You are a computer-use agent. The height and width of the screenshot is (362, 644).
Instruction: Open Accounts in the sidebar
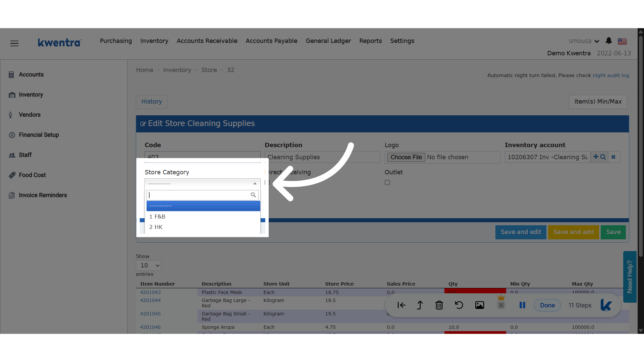tap(31, 74)
